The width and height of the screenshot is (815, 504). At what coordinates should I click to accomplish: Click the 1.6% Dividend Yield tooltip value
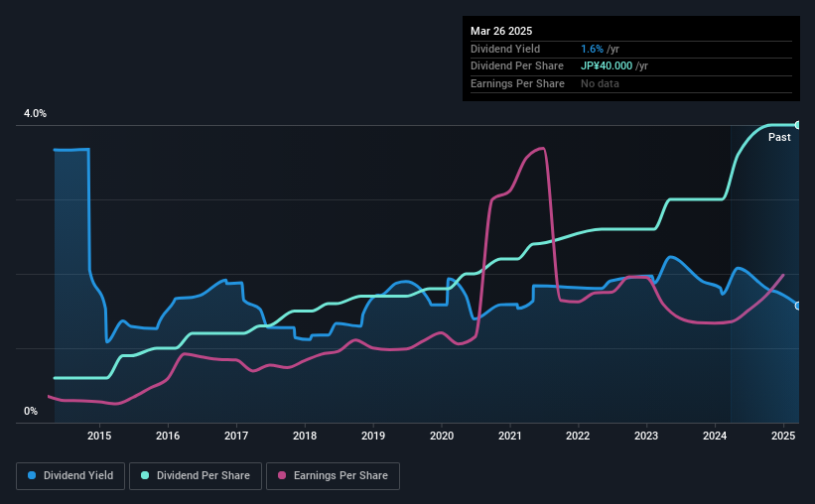coord(592,49)
